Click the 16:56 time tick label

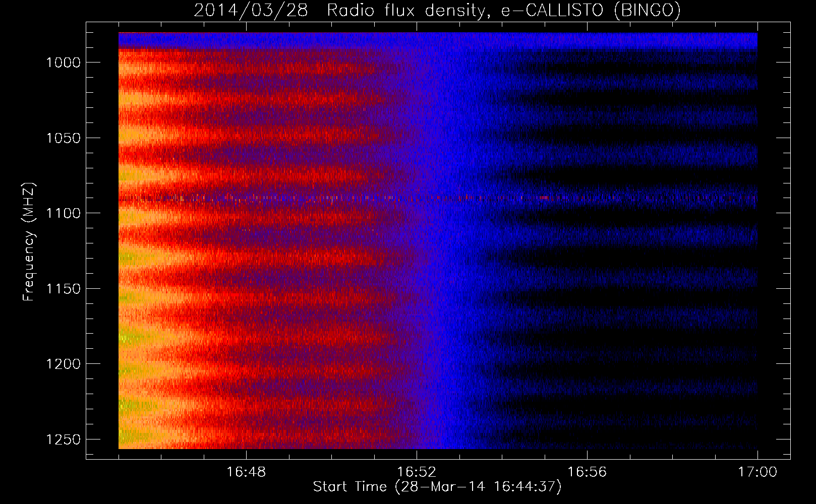tap(587, 472)
